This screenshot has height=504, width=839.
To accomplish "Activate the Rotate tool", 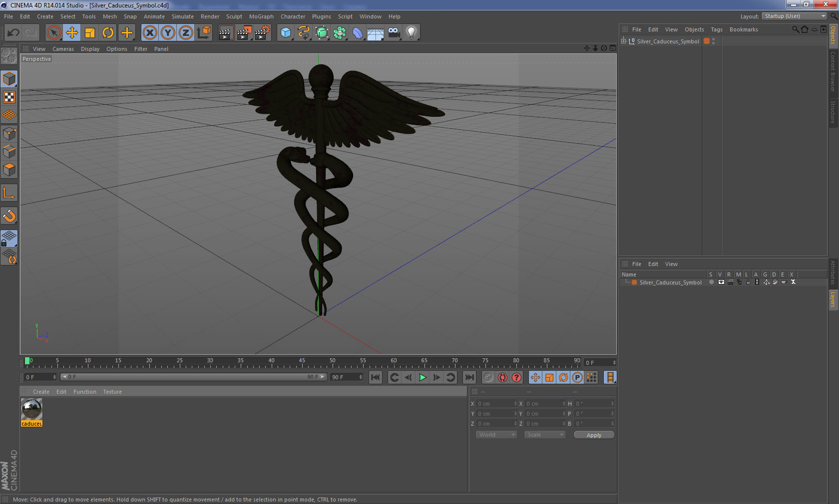I will 108,33.
